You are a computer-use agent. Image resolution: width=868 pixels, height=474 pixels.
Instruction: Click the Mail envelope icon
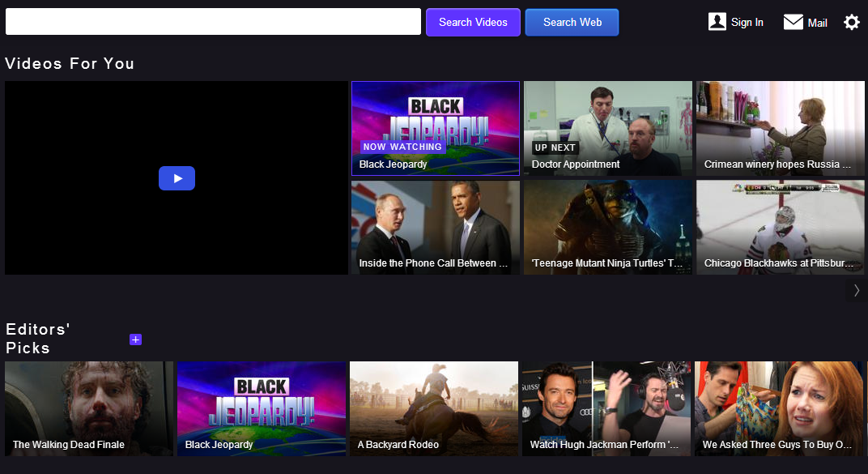[793, 22]
